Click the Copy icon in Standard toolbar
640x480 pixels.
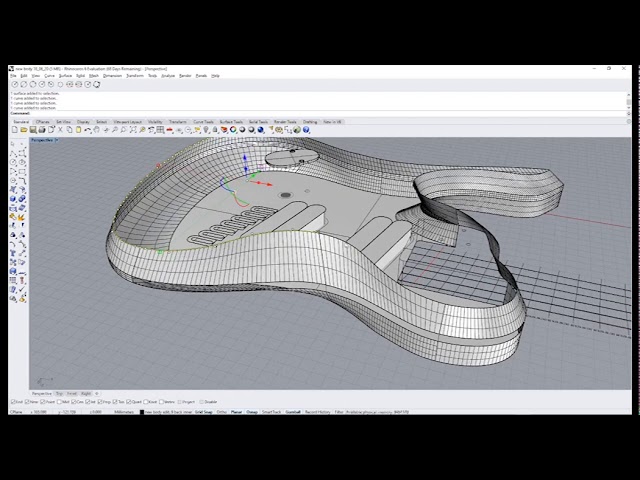tap(69, 130)
